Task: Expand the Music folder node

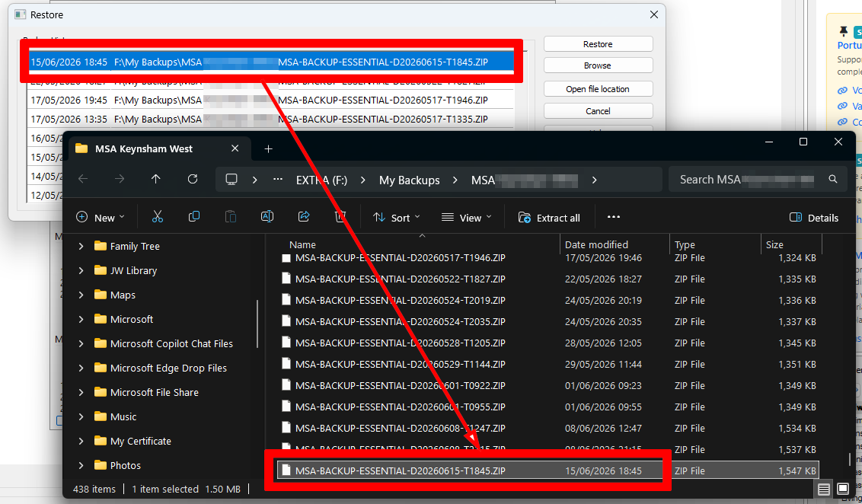Action: [81, 416]
